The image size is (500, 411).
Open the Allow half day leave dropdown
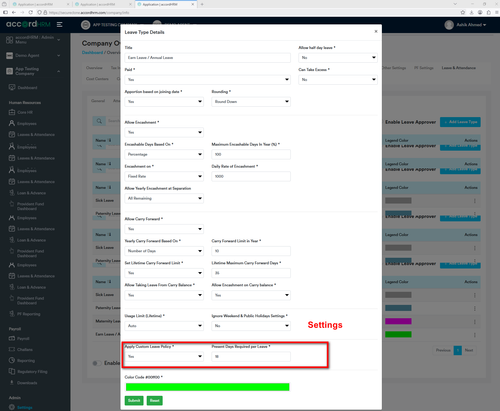click(338, 58)
